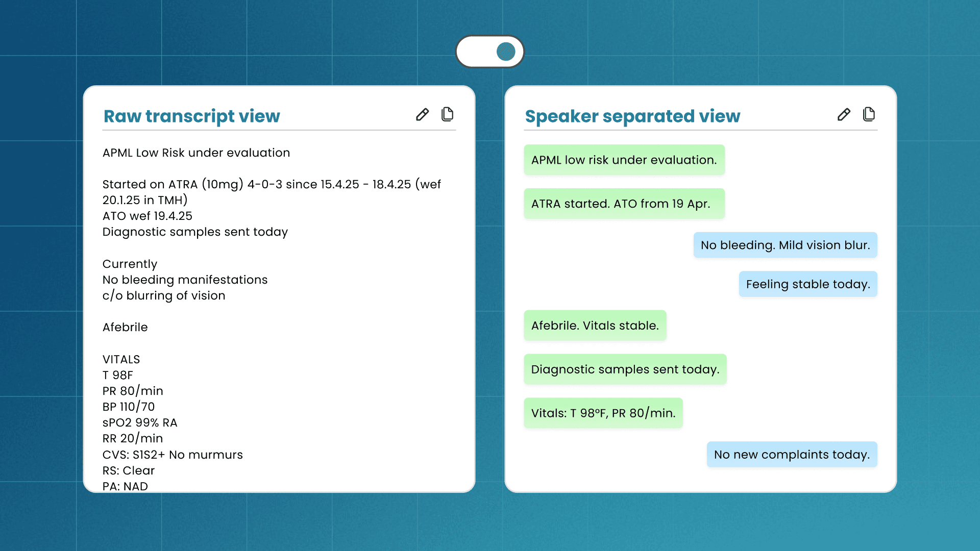This screenshot has height=551, width=980.
Task: Click the 'No new complaints today.' message
Action: pos(792,455)
